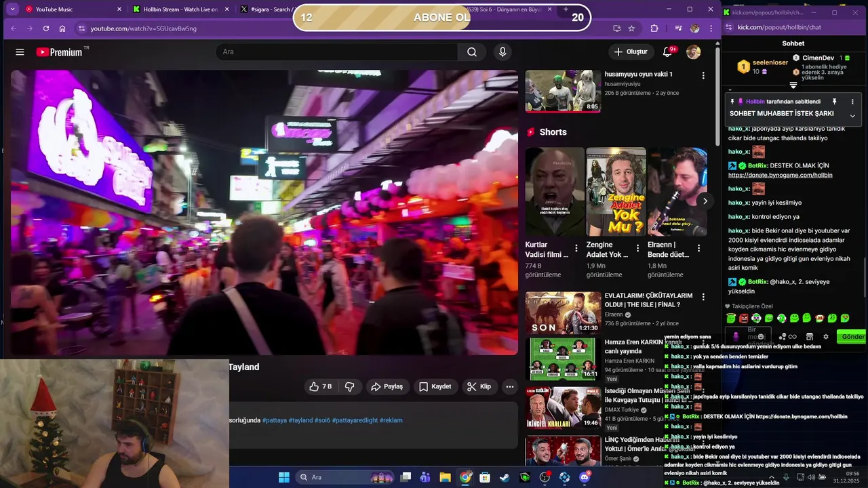The image size is (868, 488).
Task: Open Chrome three-dot menu in YouTube window
Action: coord(711,28)
